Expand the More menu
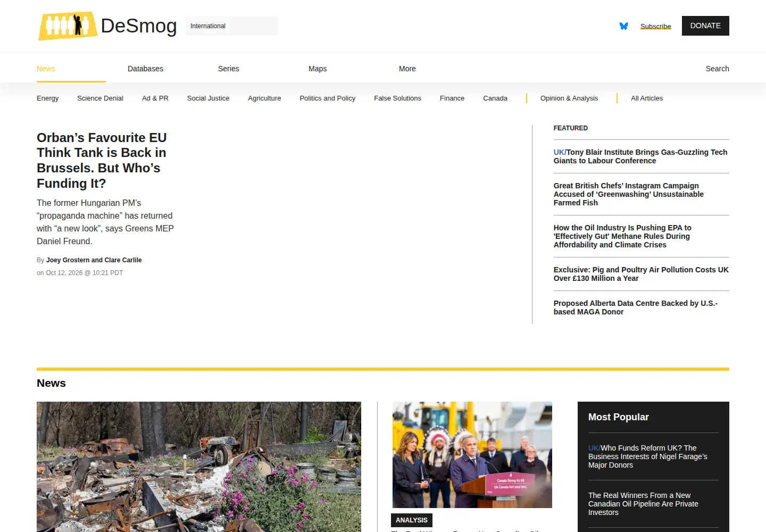This screenshot has height=532, width=766. (x=407, y=69)
